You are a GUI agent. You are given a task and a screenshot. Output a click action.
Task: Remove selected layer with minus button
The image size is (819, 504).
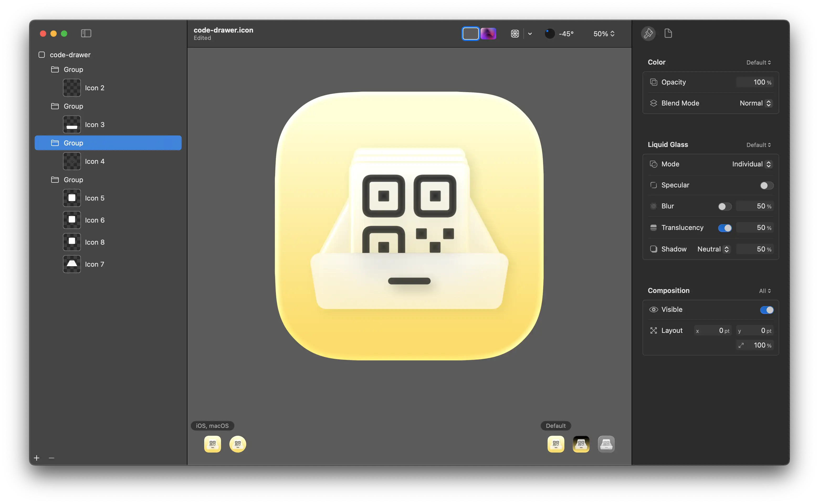51,458
